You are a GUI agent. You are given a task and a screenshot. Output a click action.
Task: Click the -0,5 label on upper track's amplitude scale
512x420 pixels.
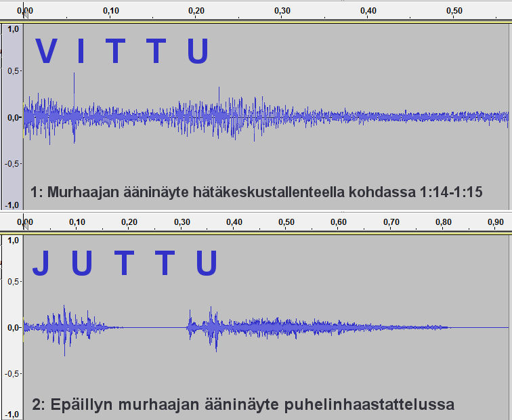(12, 164)
